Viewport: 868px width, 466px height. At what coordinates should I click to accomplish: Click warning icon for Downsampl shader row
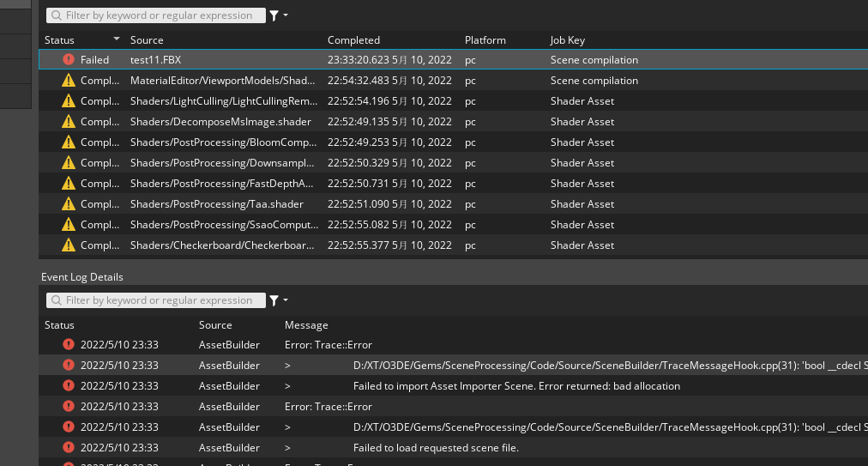[x=68, y=162]
